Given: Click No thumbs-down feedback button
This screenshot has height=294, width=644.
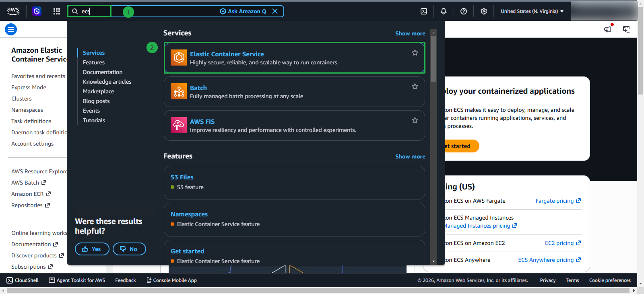Looking at the screenshot, I should tap(129, 249).
